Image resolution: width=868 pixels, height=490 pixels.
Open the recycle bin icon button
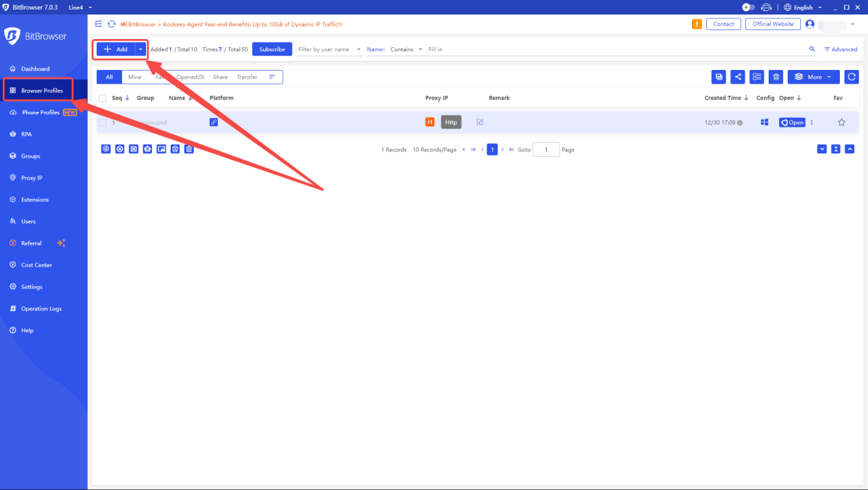(x=776, y=77)
